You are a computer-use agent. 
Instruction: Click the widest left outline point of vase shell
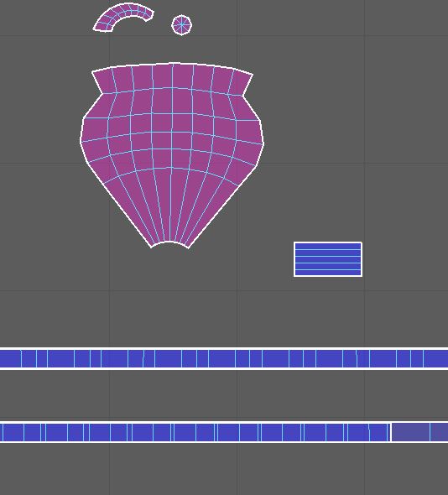81,140
